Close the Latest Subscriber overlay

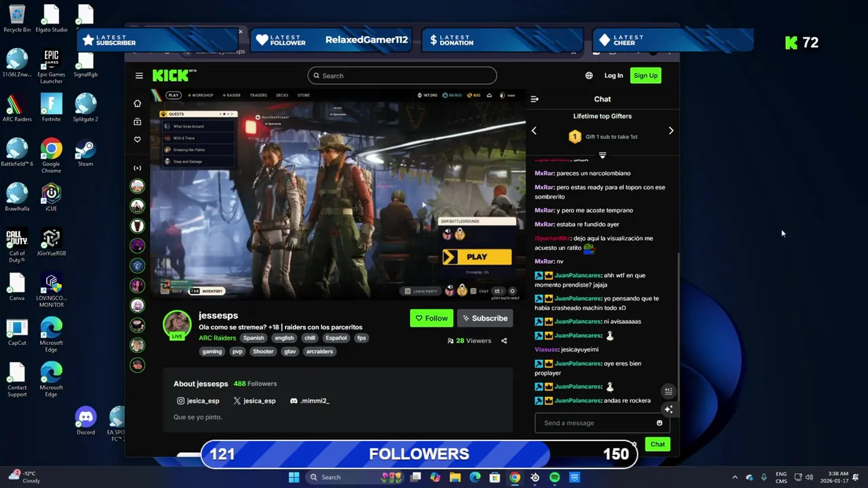tap(240, 32)
